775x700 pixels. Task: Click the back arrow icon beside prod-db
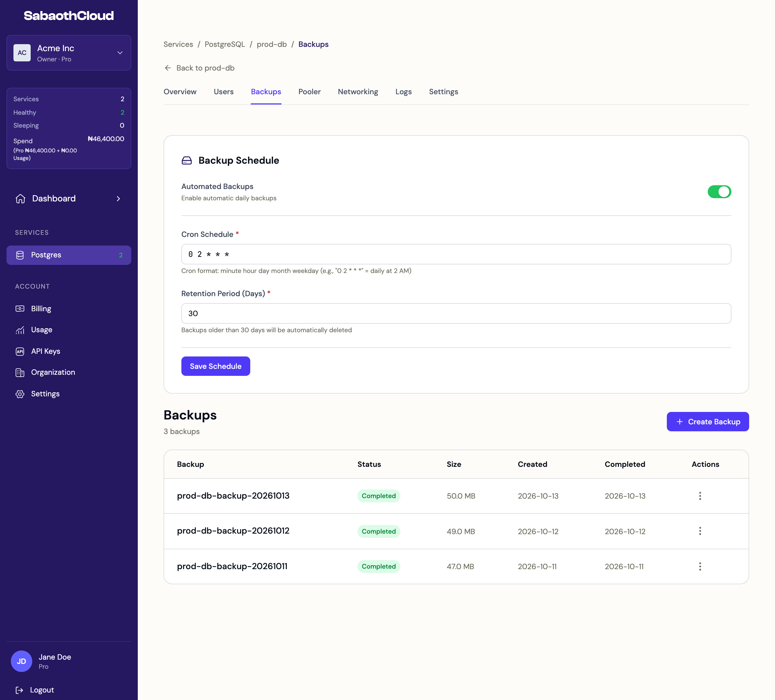[168, 68]
